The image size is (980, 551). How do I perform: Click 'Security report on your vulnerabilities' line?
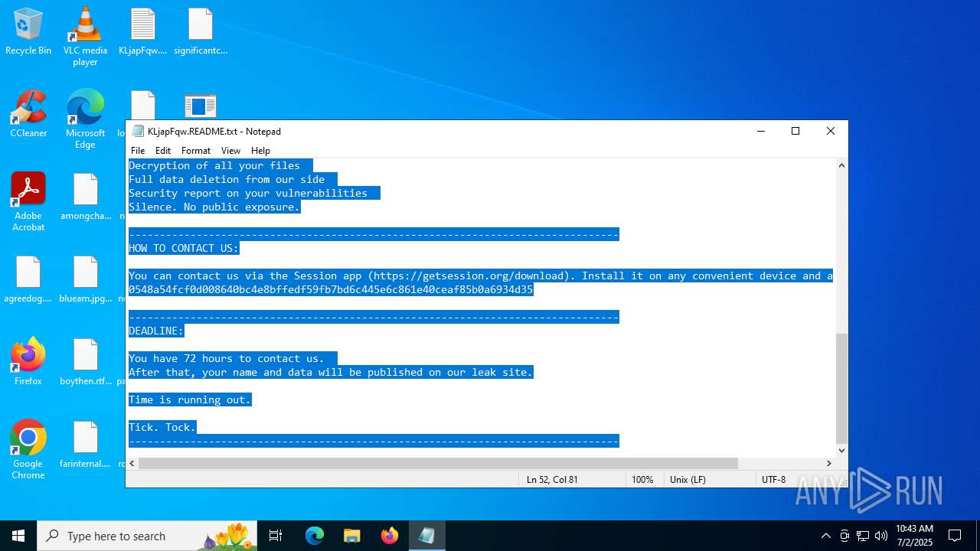pyautogui.click(x=248, y=193)
